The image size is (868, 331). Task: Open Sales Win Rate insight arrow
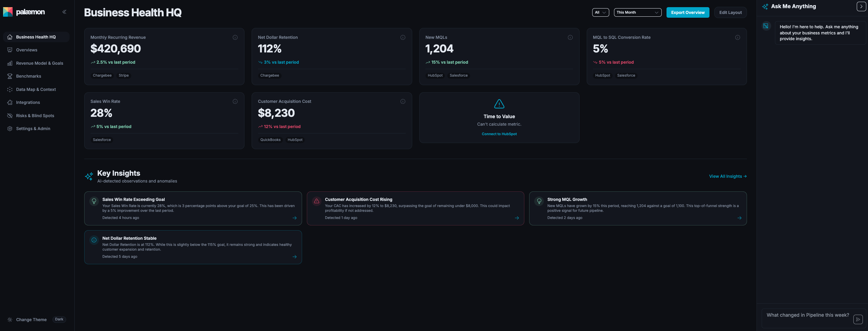pyautogui.click(x=295, y=218)
